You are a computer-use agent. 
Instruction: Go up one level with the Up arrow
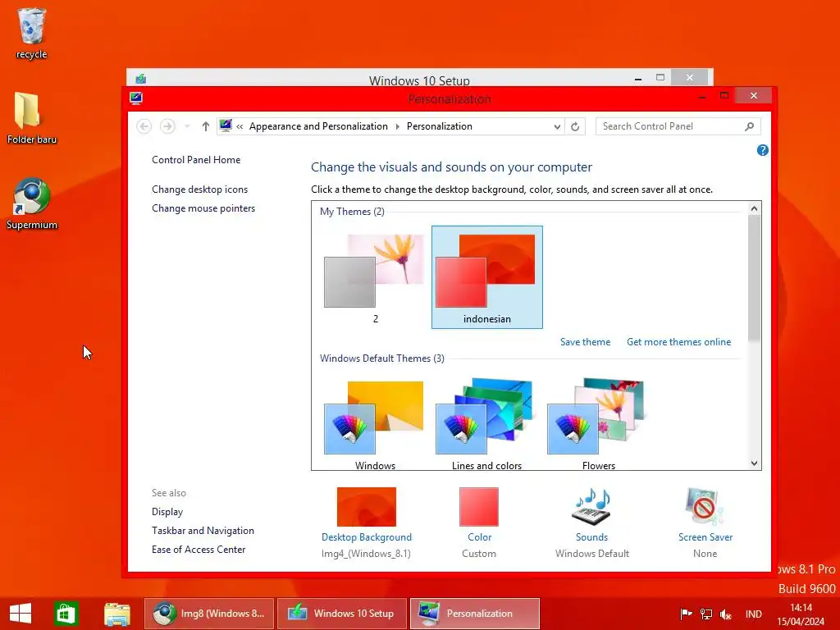206,126
